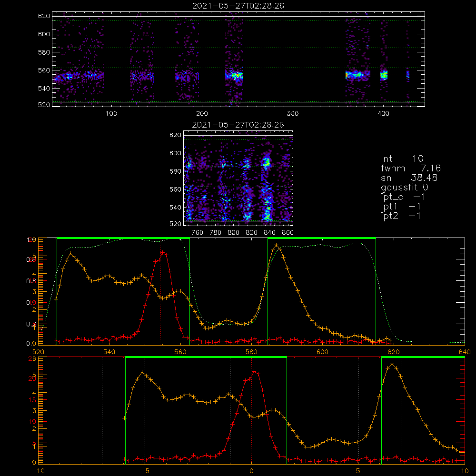Click x-axis label -5 on bottom plot
This screenshot has width=476, height=476.
tap(145, 471)
